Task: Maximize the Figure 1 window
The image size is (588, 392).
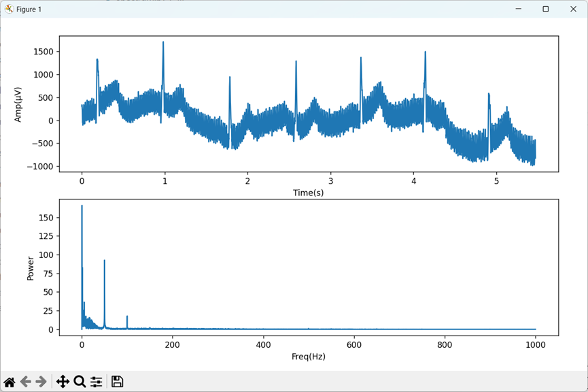Action: tap(546, 9)
